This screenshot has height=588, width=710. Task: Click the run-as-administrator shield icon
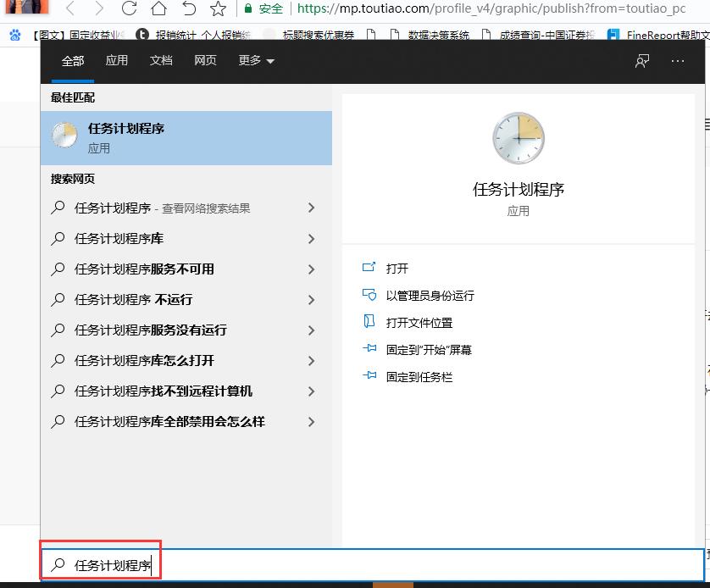[x=369, y=296]
